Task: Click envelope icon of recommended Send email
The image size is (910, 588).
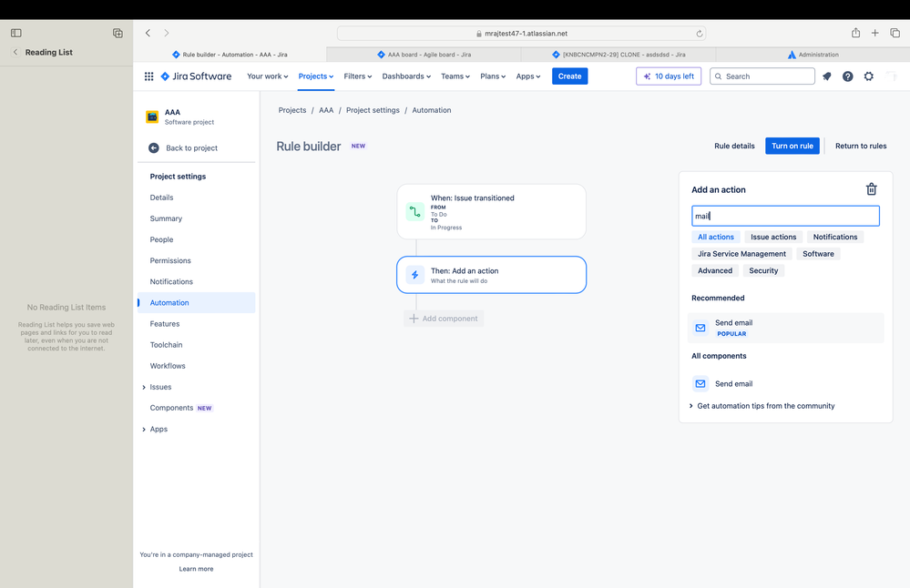Action: click(700, 329)
